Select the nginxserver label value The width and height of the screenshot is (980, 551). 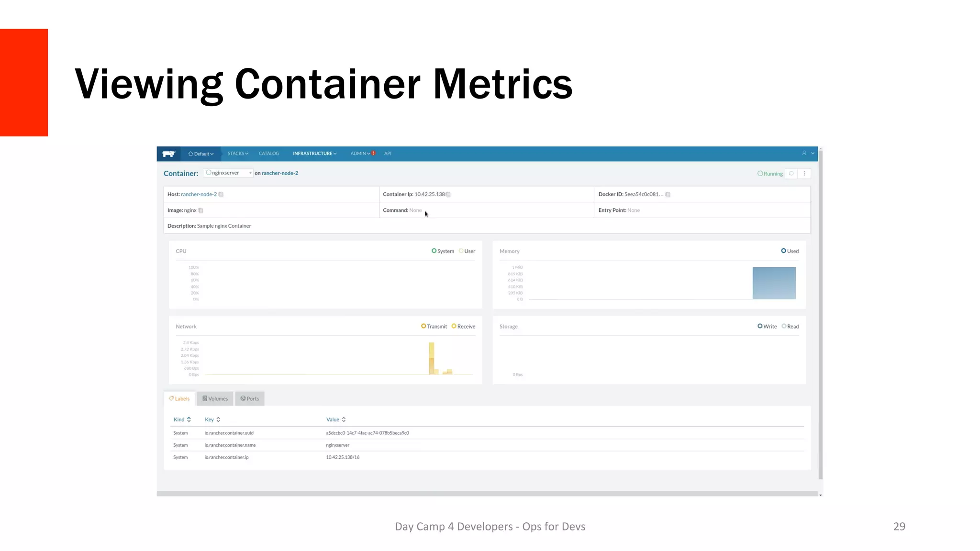(x=338, y=445)
